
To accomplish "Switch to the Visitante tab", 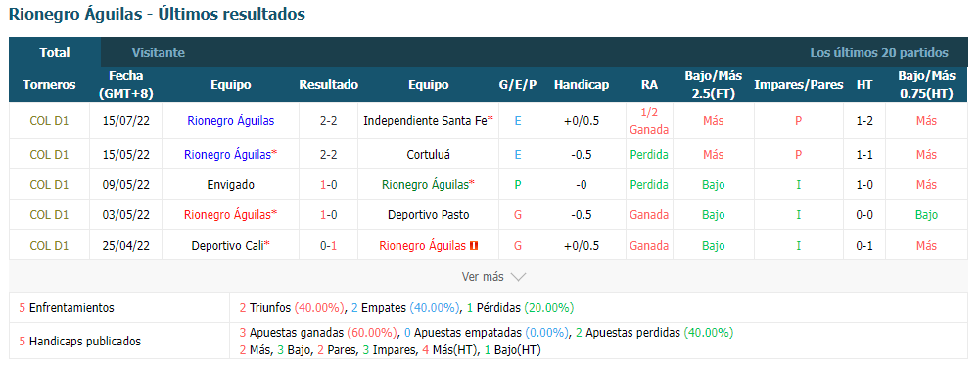I will (x=159, y=53).
